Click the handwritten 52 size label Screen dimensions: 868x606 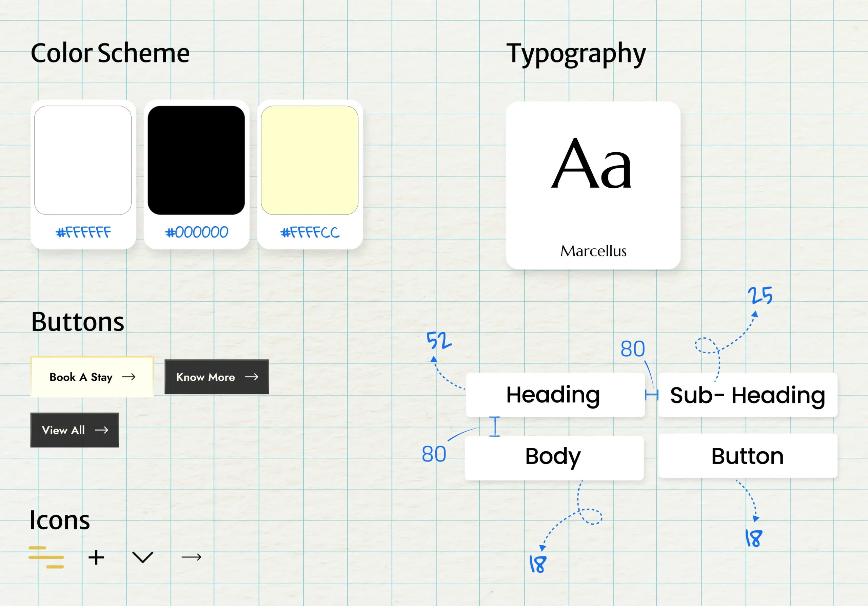439,340
